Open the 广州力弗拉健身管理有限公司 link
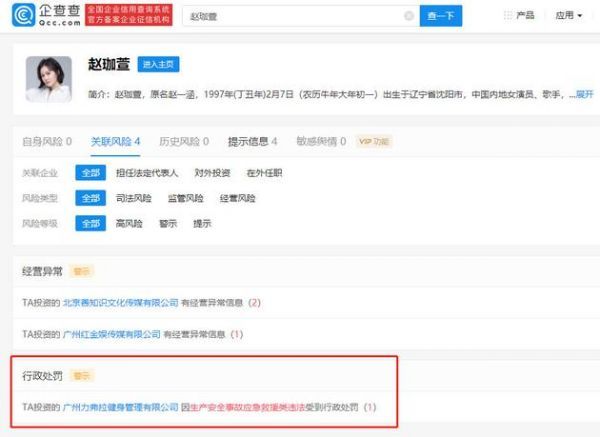 click(120, 407)
